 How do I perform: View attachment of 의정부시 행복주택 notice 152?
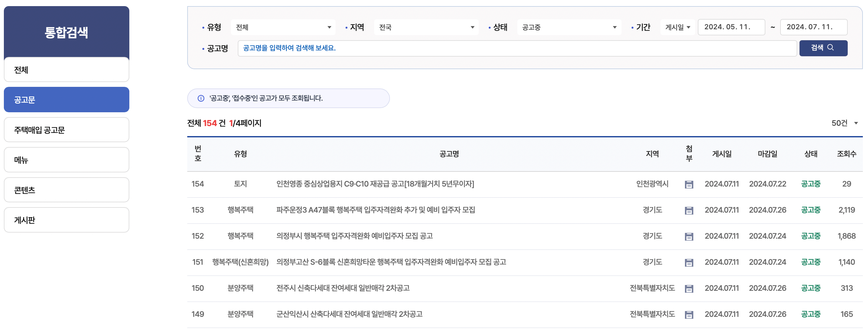(x=689, y=236)
